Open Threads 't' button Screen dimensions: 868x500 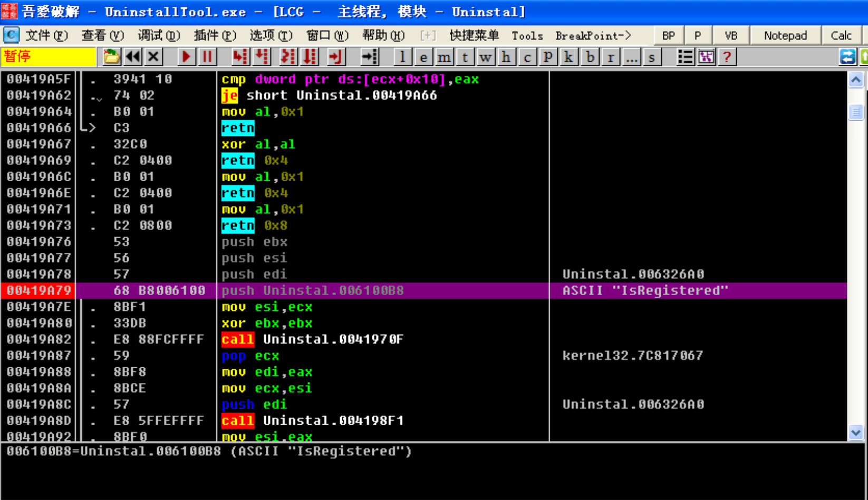[465, 56]
